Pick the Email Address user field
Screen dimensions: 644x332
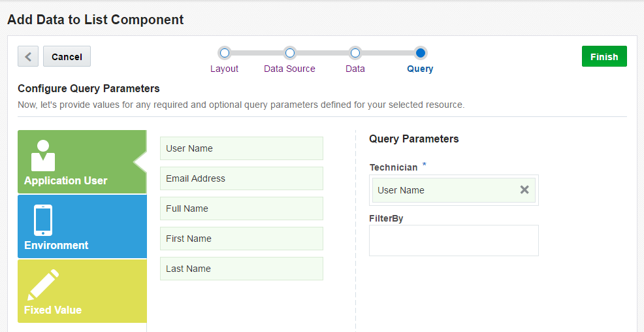click(x=242, y=178)
